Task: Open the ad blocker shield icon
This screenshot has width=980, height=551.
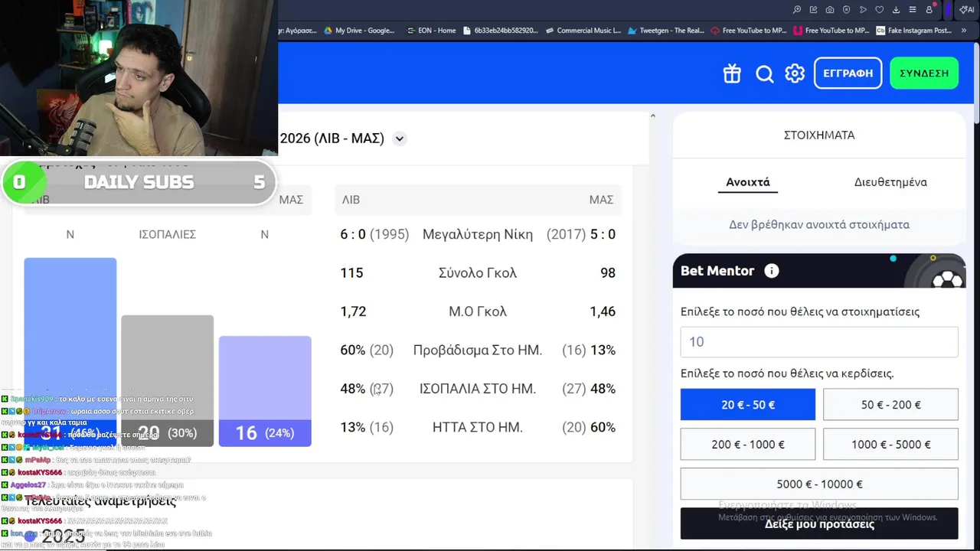Action: point(846,10)
